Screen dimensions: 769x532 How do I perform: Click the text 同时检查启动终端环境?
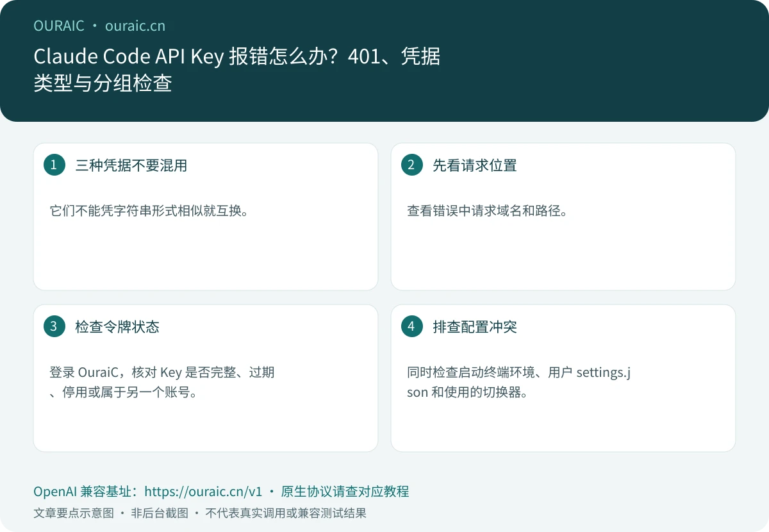(x=519, y=382)
